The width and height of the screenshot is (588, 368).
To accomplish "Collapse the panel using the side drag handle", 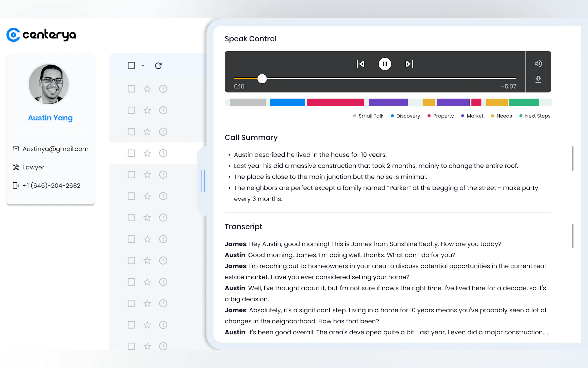I will (x=203, y=181).
